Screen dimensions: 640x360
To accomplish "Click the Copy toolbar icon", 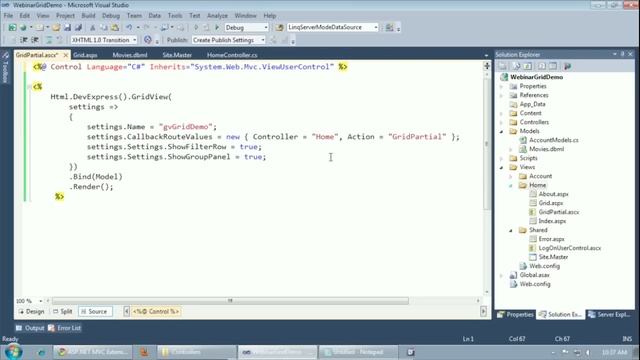I will [104, 27].
